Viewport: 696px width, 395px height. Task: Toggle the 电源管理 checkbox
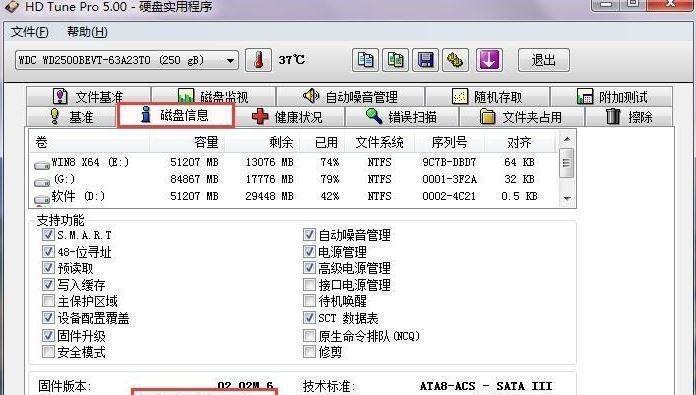309,252
